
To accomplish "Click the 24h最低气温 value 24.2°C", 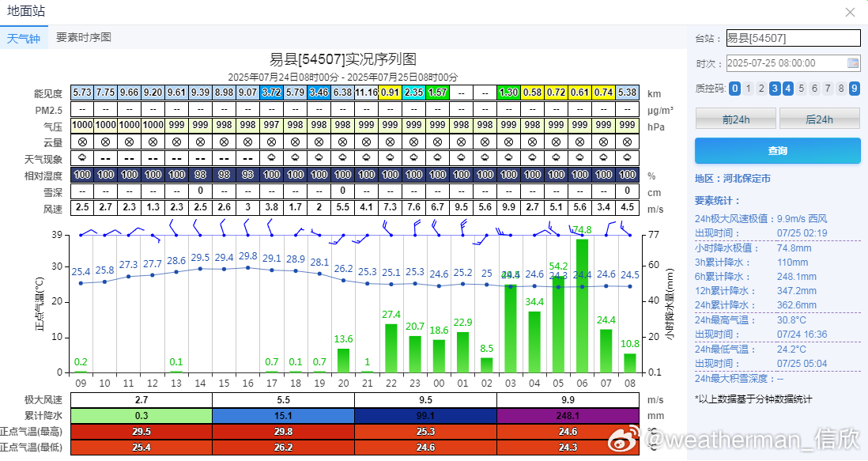I will 791,350.
